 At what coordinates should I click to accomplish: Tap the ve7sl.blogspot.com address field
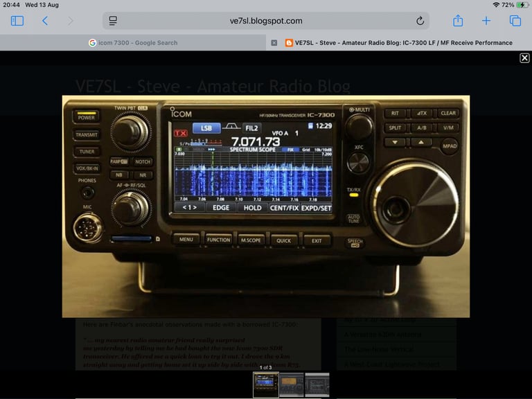click(266, 21)
